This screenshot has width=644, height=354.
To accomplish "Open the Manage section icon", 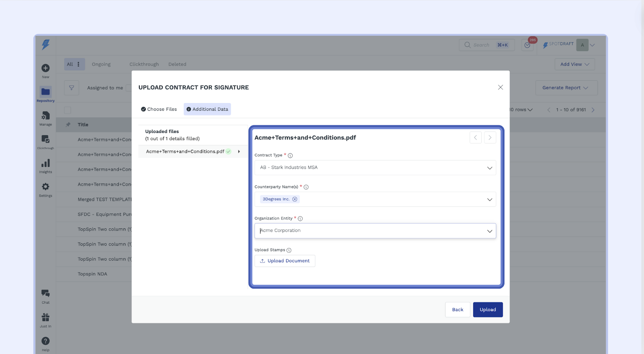I will (45, 116).
